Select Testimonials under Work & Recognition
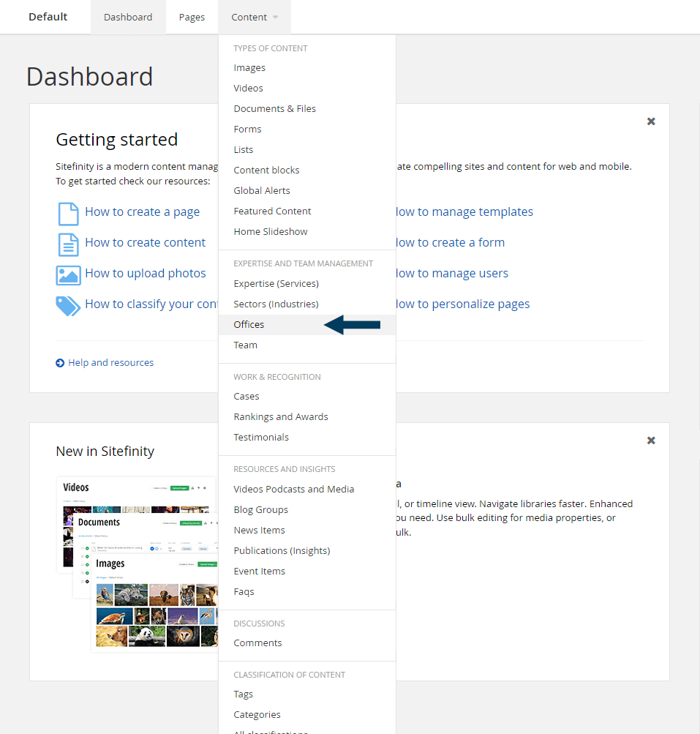The height and width of the screenshot is (734, 700). pos(261,437)
